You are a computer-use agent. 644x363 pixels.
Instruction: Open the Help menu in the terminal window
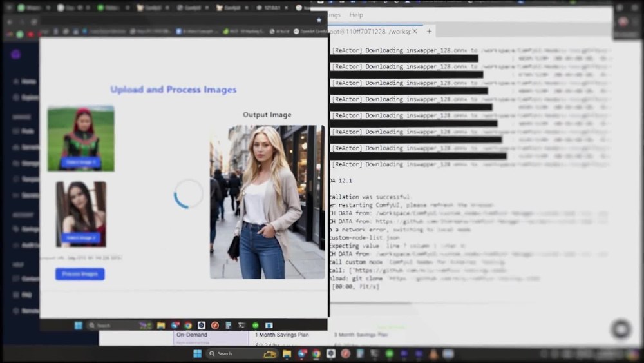tap(356, 15)
